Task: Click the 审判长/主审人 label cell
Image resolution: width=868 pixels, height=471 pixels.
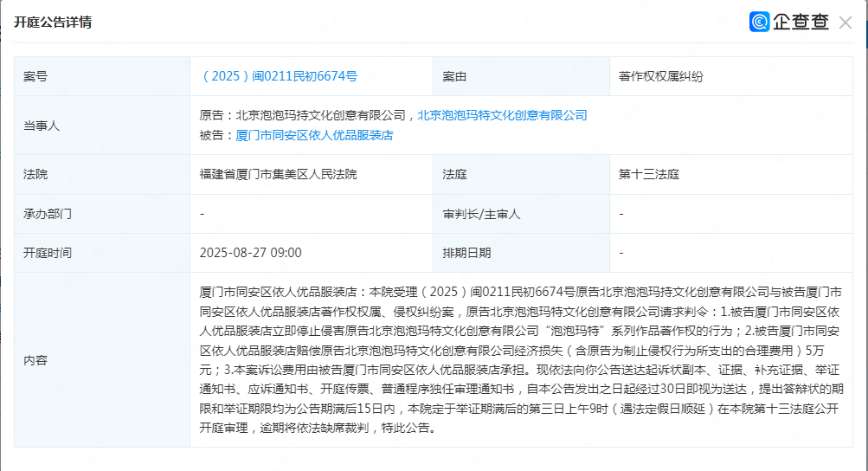Action: (x=521, y=214)
